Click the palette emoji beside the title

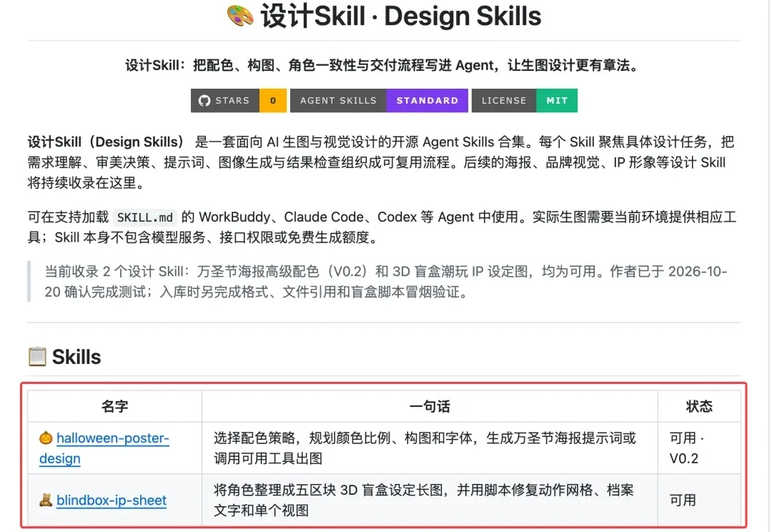[x=240, y=15]
